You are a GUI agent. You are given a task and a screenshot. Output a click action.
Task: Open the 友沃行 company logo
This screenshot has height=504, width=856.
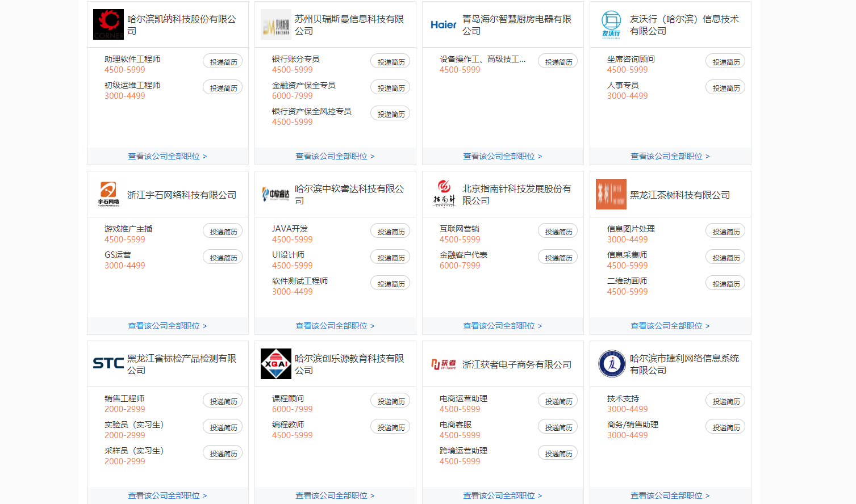(x=611, y=24)
